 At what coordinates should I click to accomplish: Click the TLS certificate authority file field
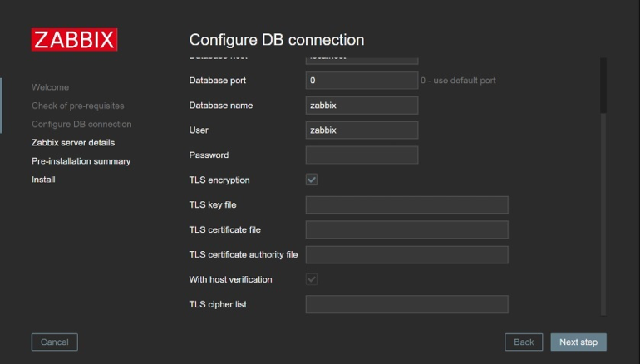[407, 254]
